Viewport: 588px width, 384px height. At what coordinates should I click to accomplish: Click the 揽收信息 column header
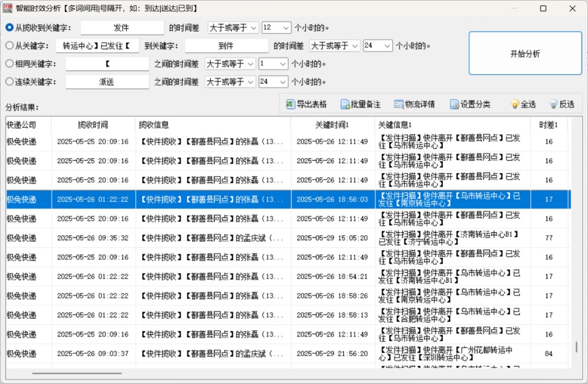point(213,125)
